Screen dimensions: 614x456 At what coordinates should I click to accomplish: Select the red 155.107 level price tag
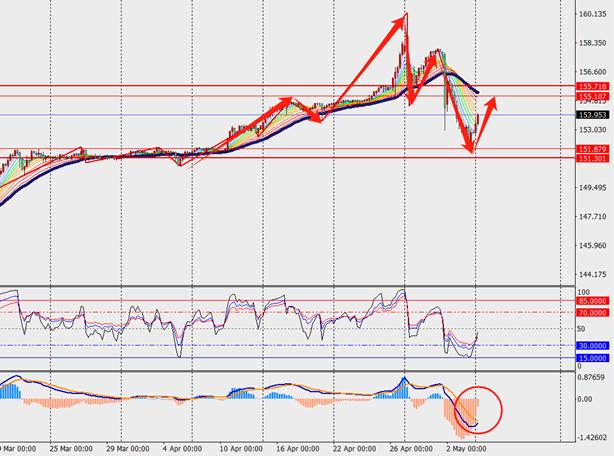coord(593,96)
